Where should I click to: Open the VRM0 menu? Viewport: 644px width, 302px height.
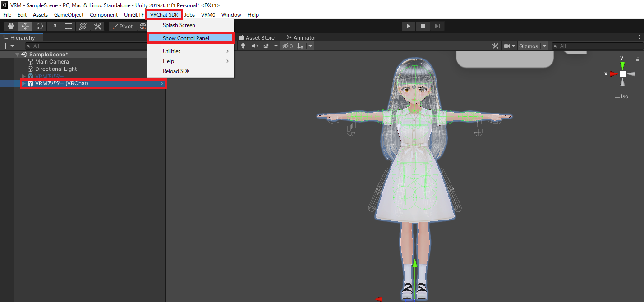(x=208, y=14)
